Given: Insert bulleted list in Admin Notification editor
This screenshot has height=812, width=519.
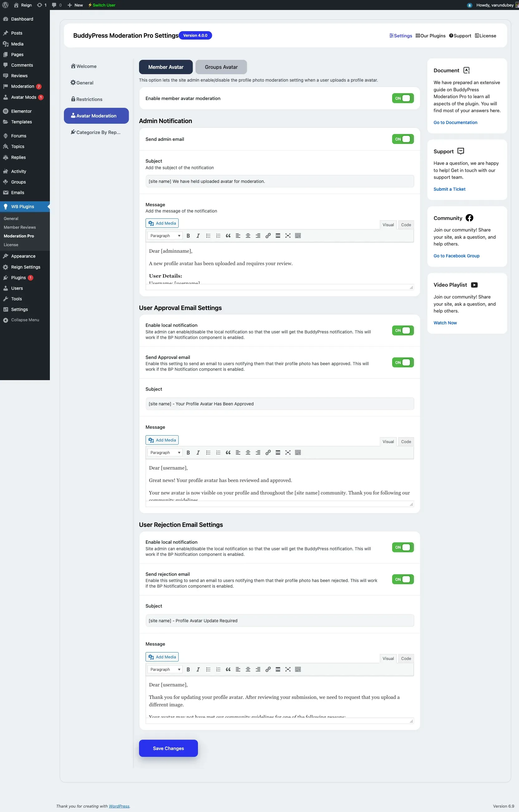Looking at the screenshot, I should [x=208, y=236].
